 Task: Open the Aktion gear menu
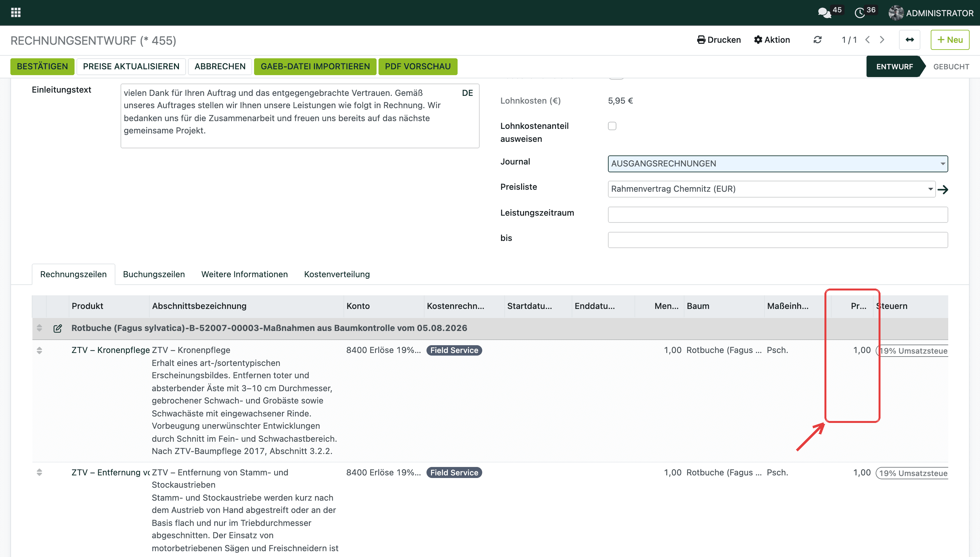click(x=772, y=40)
